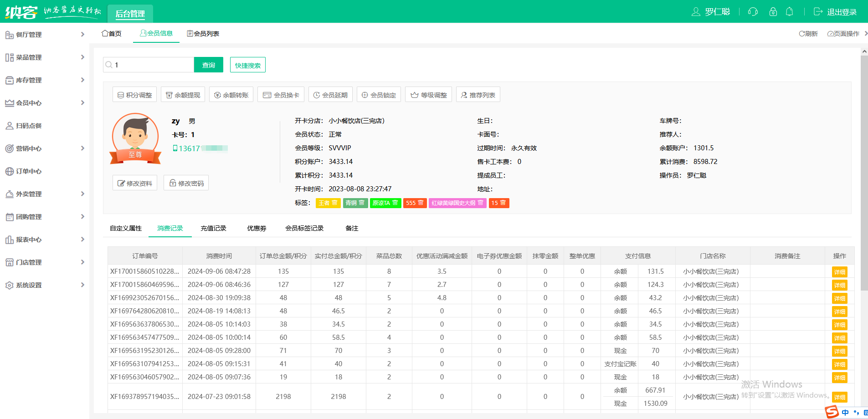Expand the 系统设置 sidebar menu
The height and width of the screenshot is (419, 868).
click(44, 285)
